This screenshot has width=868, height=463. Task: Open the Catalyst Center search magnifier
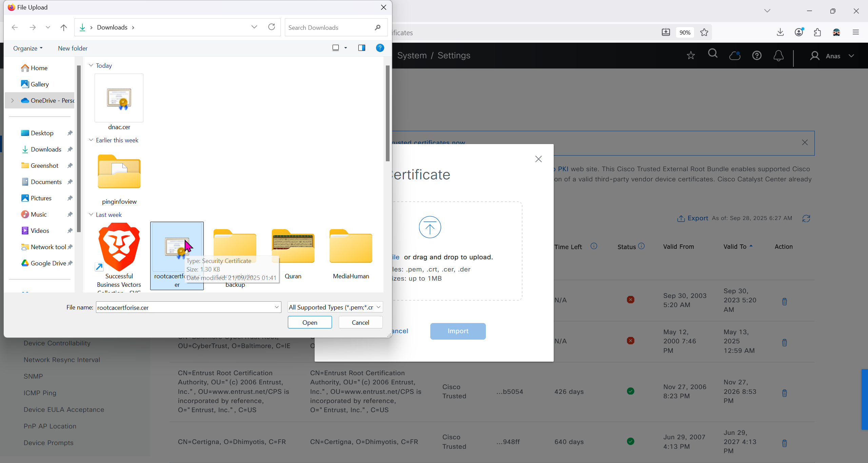(713, 54)
